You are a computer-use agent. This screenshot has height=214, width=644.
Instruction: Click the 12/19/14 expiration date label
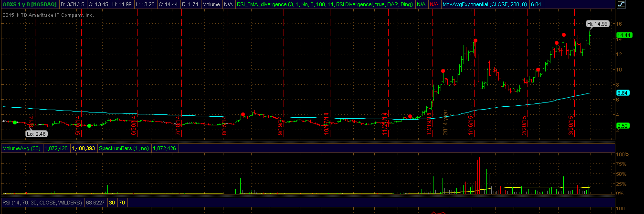click(x=429, y=124)
